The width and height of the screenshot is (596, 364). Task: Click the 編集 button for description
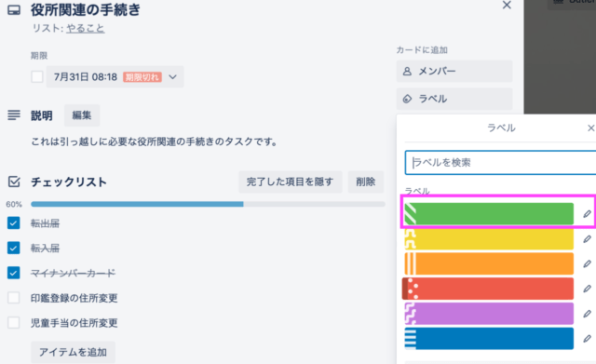(82, 115)
